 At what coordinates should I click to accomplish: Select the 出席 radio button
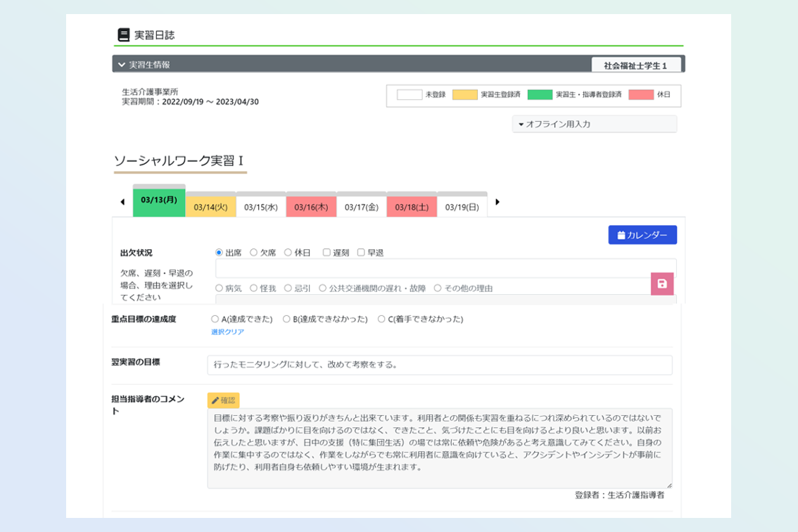pos(220,253)
